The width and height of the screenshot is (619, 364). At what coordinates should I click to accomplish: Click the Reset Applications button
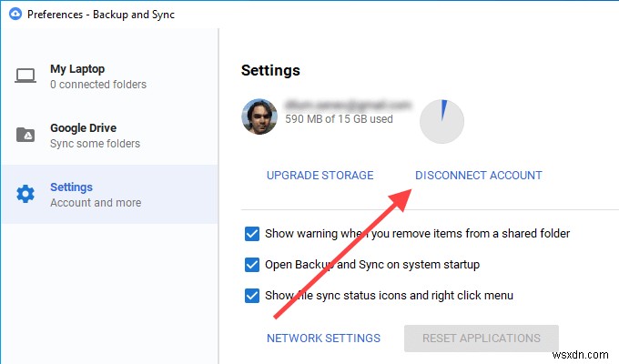[x=481, y=339]
